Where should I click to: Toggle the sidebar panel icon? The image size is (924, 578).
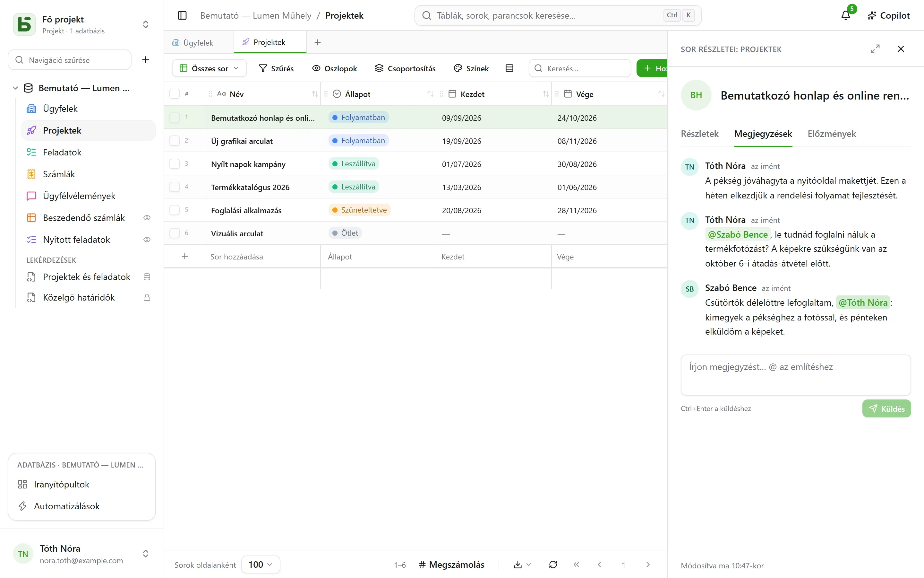point(182,15)
